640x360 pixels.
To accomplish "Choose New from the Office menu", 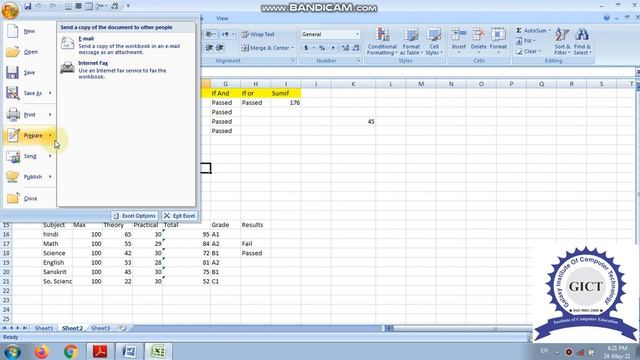I will [29, 31].
